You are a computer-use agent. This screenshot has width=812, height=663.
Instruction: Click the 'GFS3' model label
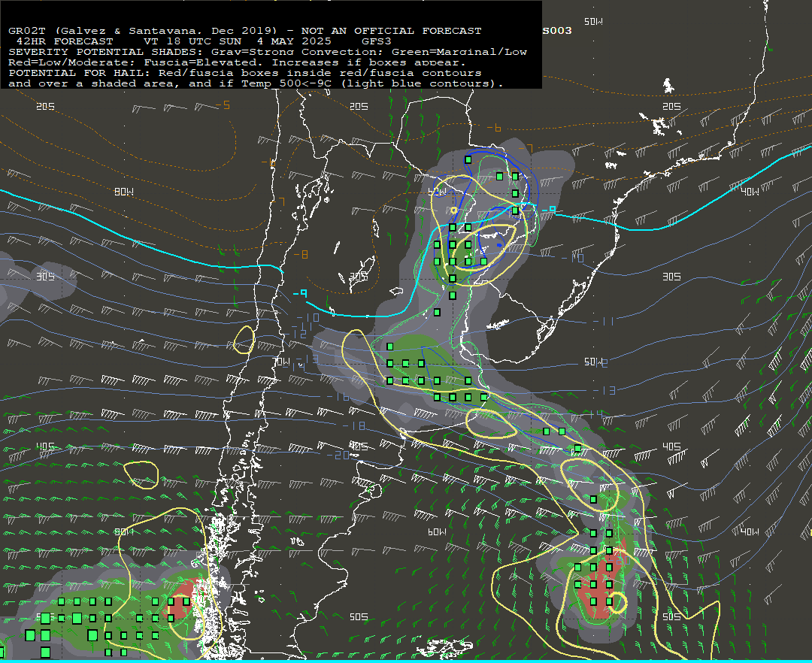377,41
